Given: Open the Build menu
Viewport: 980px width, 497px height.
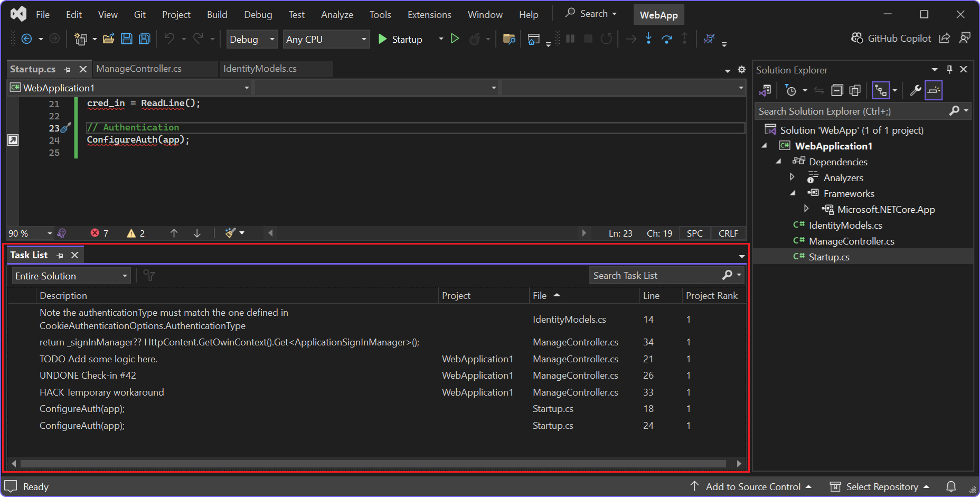Looking at the screenshot, I should (x=217, y=14).
